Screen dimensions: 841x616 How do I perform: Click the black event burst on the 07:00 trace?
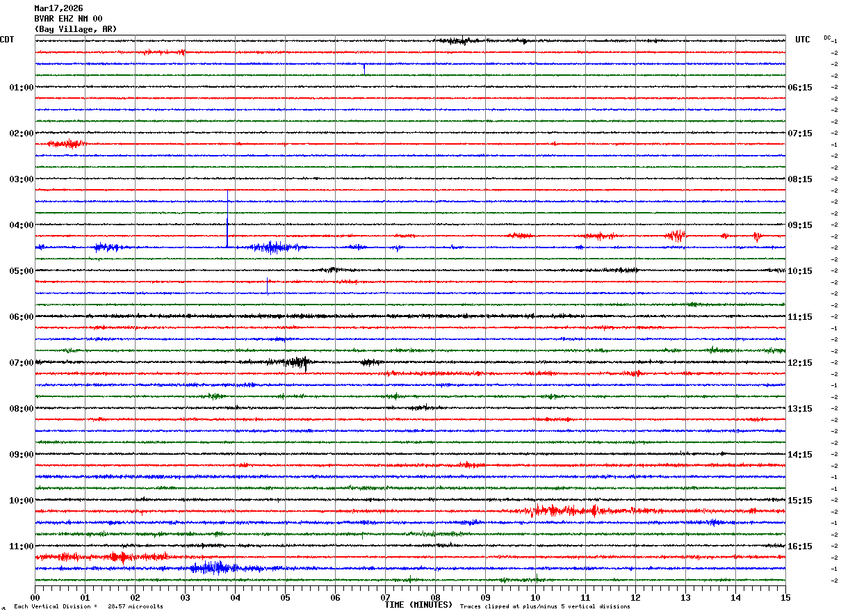pyautogui.click(x=290, y=362)
